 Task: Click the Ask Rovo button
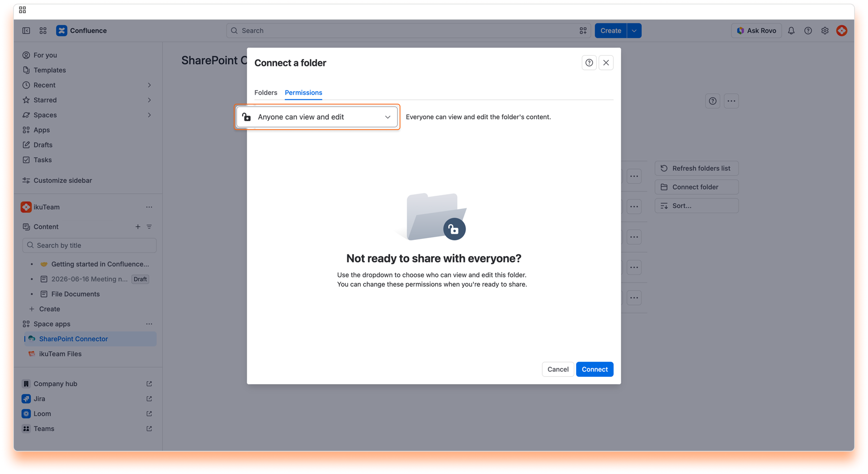[x=756, y=31]
